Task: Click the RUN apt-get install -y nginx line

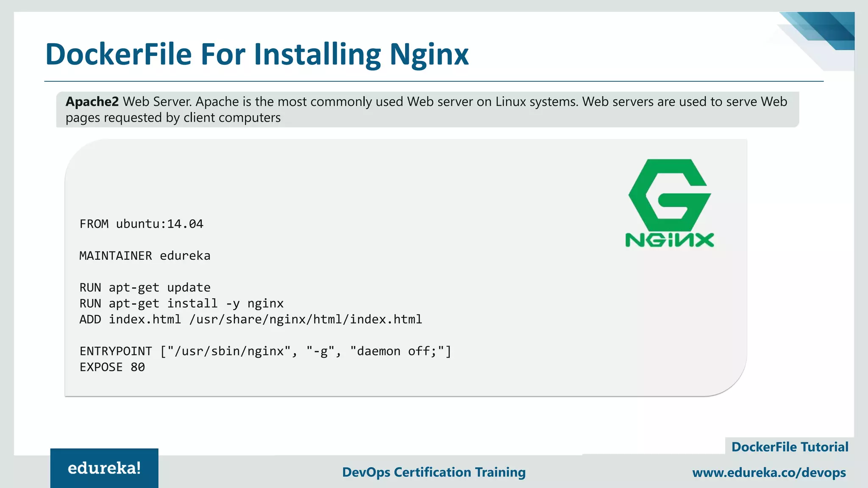Action: (x=181, y=303)
